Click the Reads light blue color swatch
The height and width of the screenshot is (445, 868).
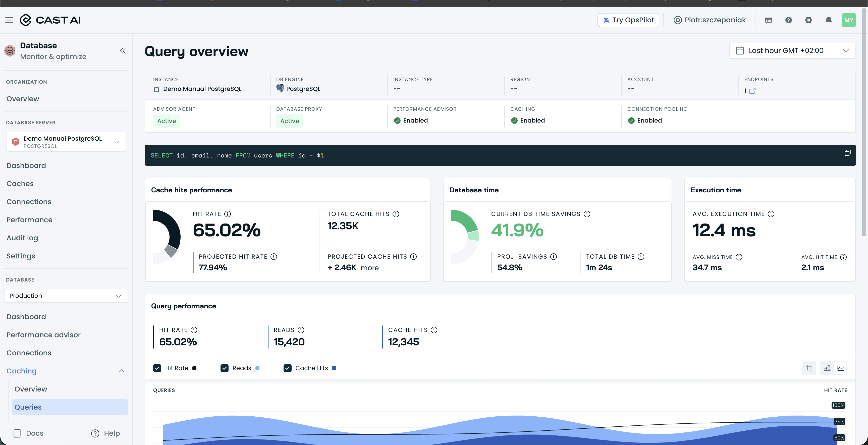[257, 368]
